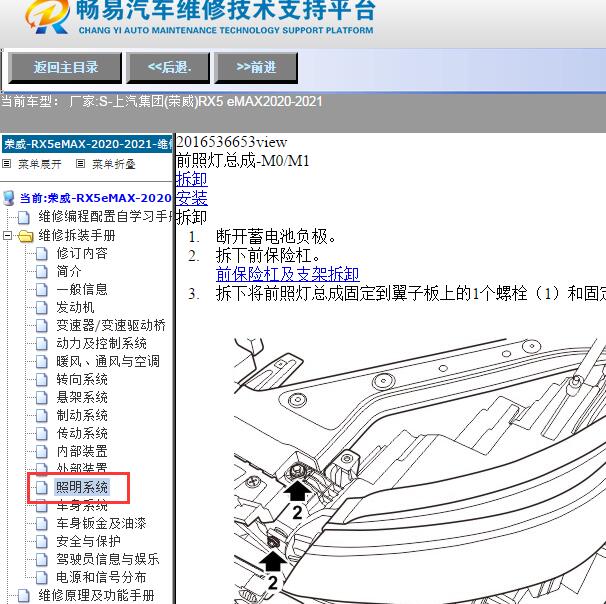Open the 动力及控制系统 entry
606x604 pixels.
coord(101,344)
